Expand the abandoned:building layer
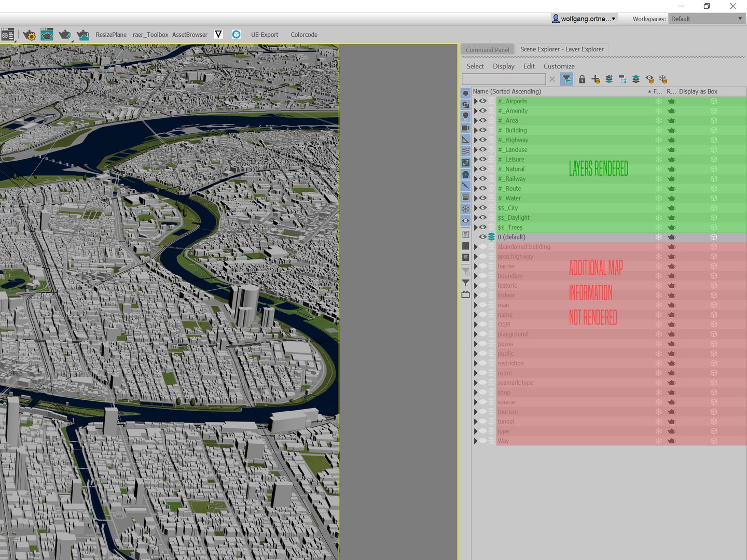This screenshot has width=747, height=560. pyautogui.click(x=475, y=247)
